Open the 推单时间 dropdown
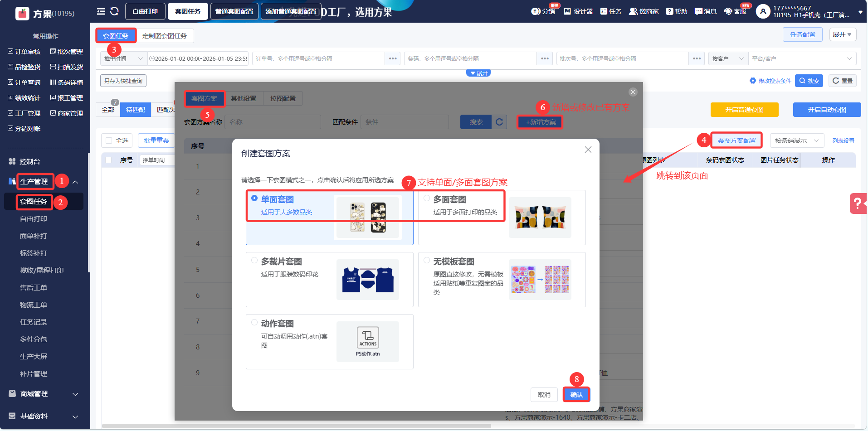The height and width of the screenshot is (431, 868). click(123, 58)
